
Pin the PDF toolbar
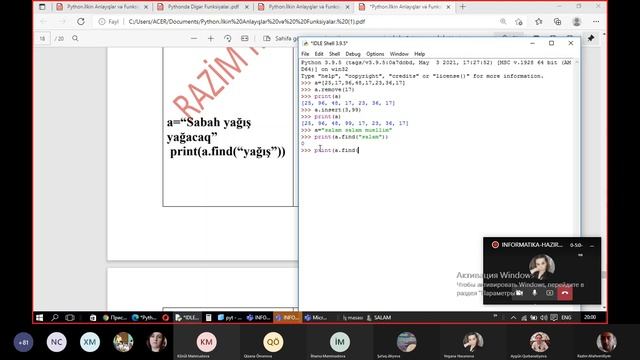(x=591, y=38)
